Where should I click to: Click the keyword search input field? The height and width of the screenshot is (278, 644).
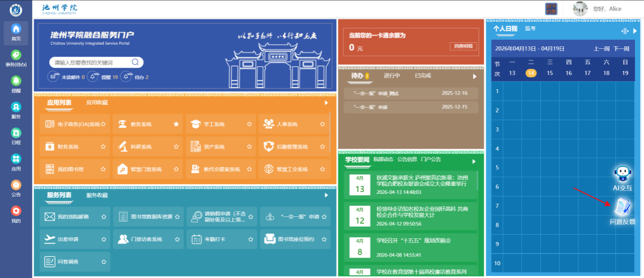tap(91, 63)
